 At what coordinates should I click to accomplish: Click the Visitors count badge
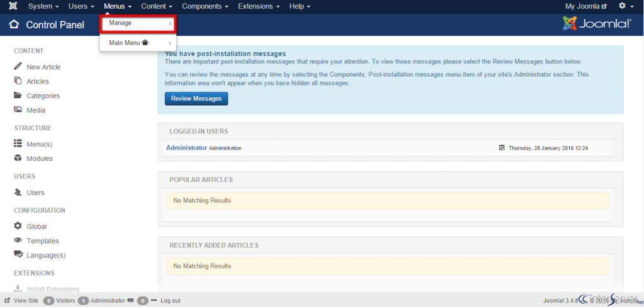[49, 301]
